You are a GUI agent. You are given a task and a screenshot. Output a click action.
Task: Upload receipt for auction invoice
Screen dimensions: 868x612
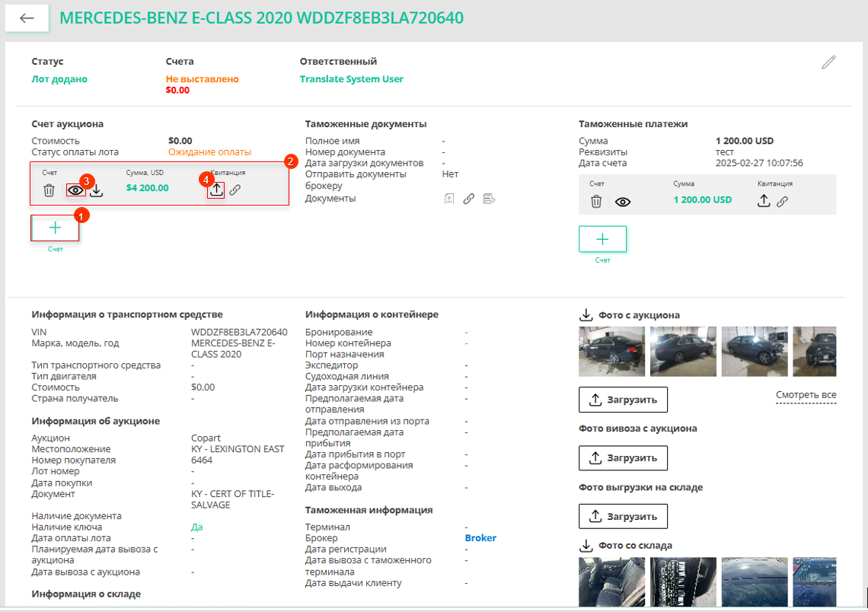[216, 190]
